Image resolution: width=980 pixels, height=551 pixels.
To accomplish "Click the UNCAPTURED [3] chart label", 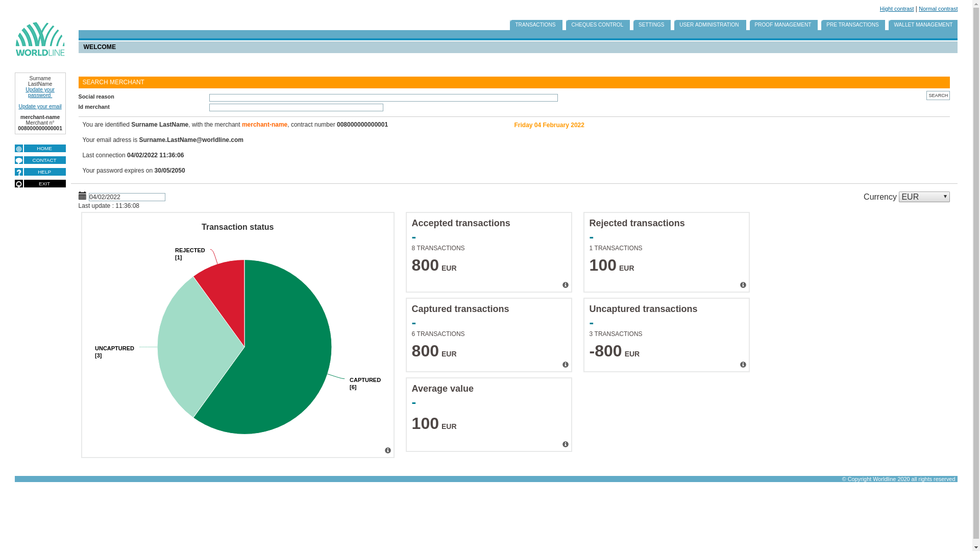I will pyautogui.click(x=114, y=352).
